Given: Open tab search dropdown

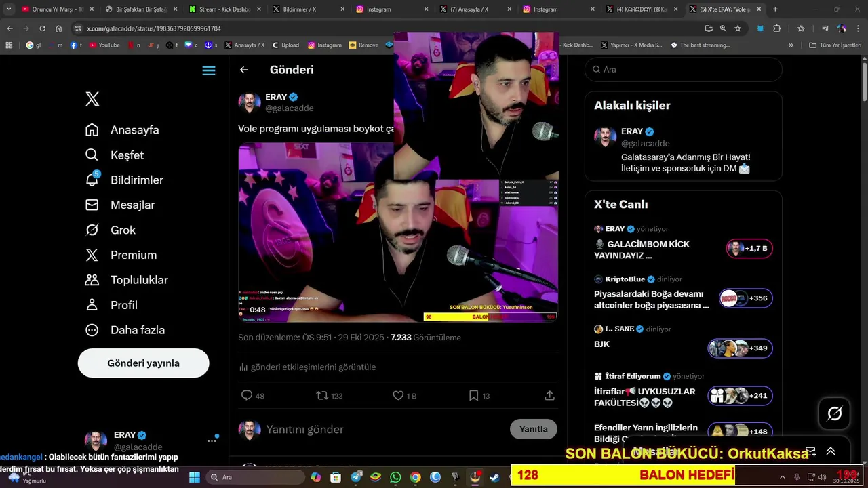Looking at the screenshot, I should [x=9, y=9].
